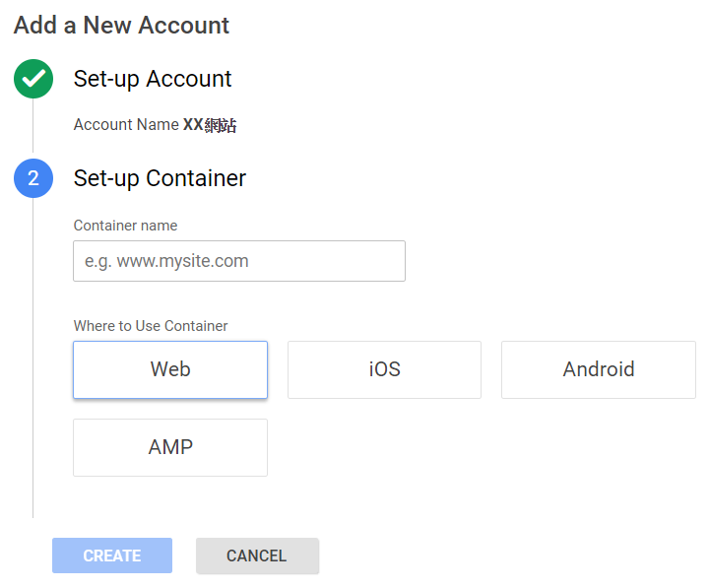The height and width of the screenshot is (588, 709).
Task: Click the green checkmark step icon
Action: (32, 80)
